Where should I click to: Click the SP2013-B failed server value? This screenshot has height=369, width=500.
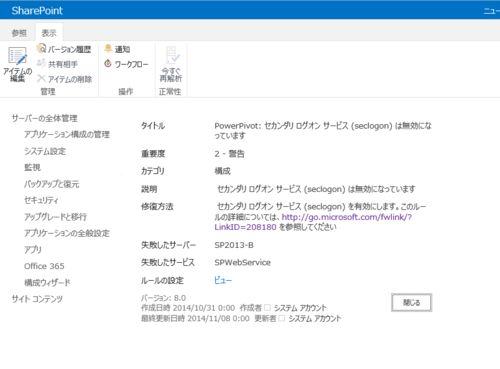[234, 245]
